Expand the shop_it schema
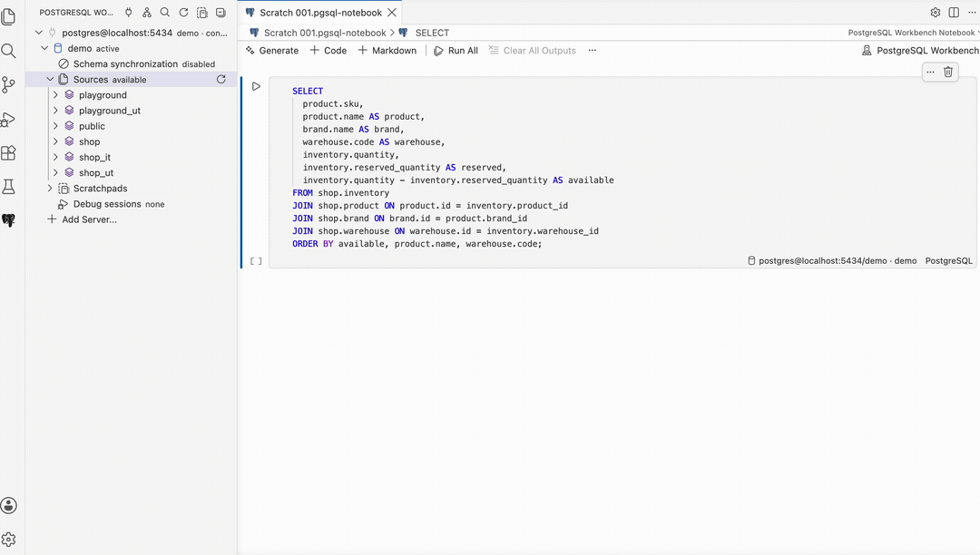 click(x=55, y=157)
